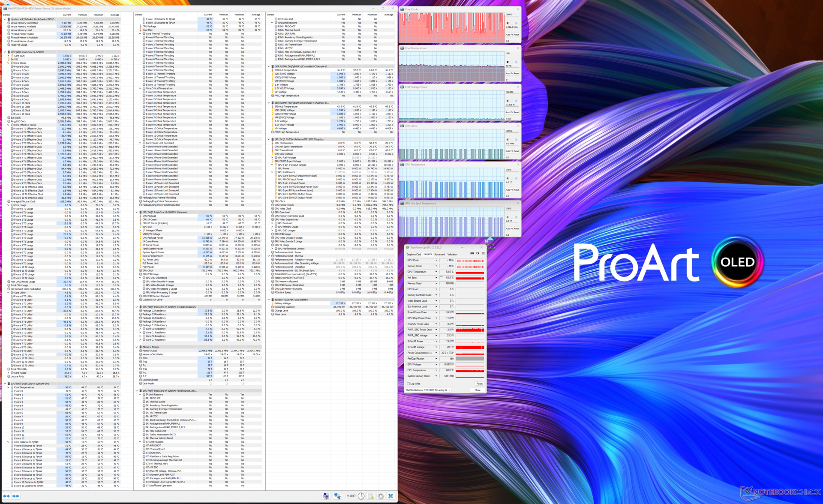Open GPU-Z hamburger menu icon
Screen dimensions: 823x504
click(x=483, y=253)
